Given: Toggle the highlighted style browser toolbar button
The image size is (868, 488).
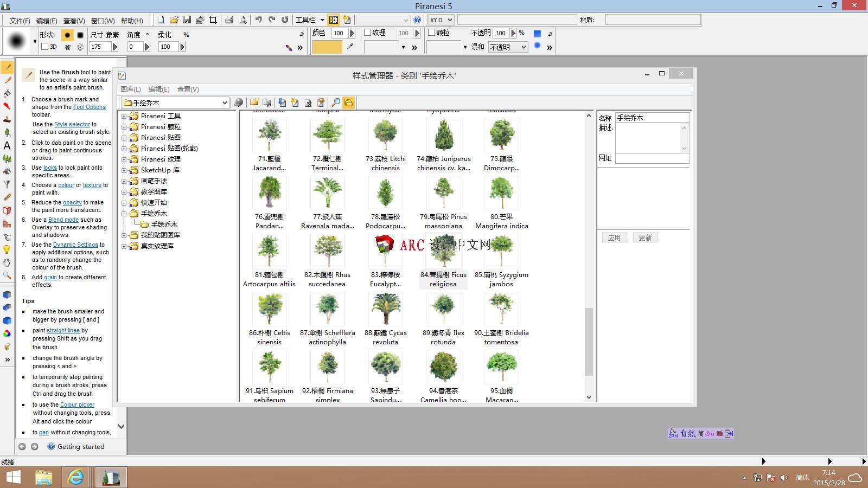Looking at the screenshot, I should (334, 20).
